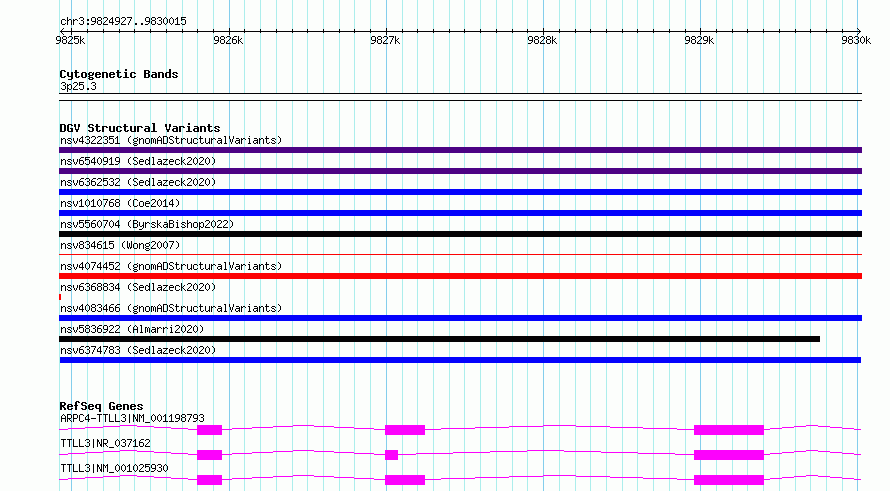Click short TTLL3 NR_037162 exon at 9827k
This screenshot has height=491, width=890.
(x=391, y=455)
